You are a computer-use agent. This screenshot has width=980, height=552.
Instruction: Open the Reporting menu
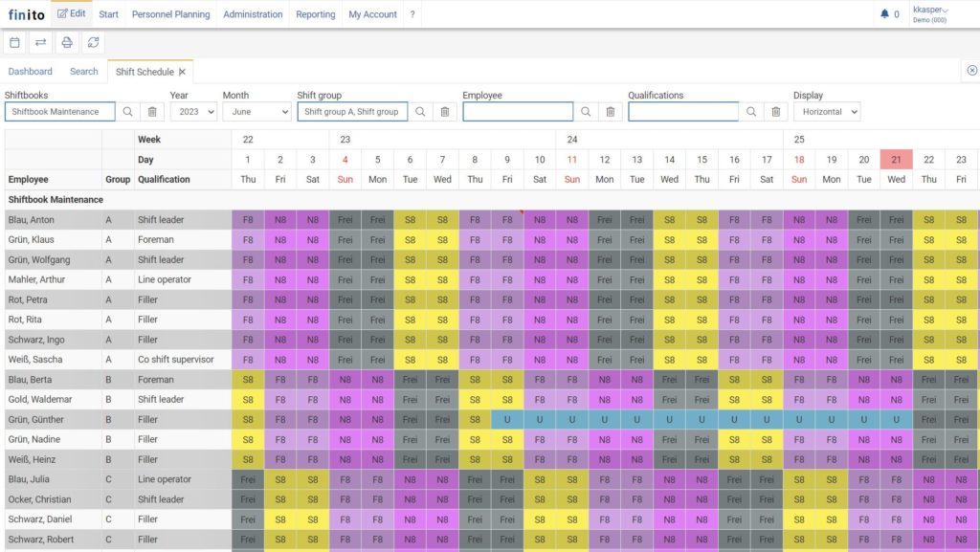pyautogui.click(x=315, y=13)
